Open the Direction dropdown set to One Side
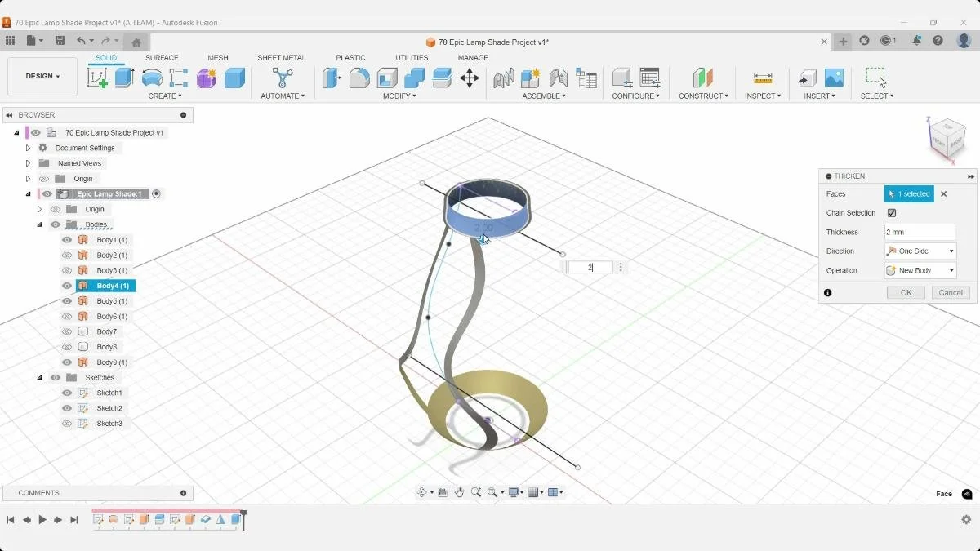This screenshot has width=980, height=551. [x=920, y=251]
